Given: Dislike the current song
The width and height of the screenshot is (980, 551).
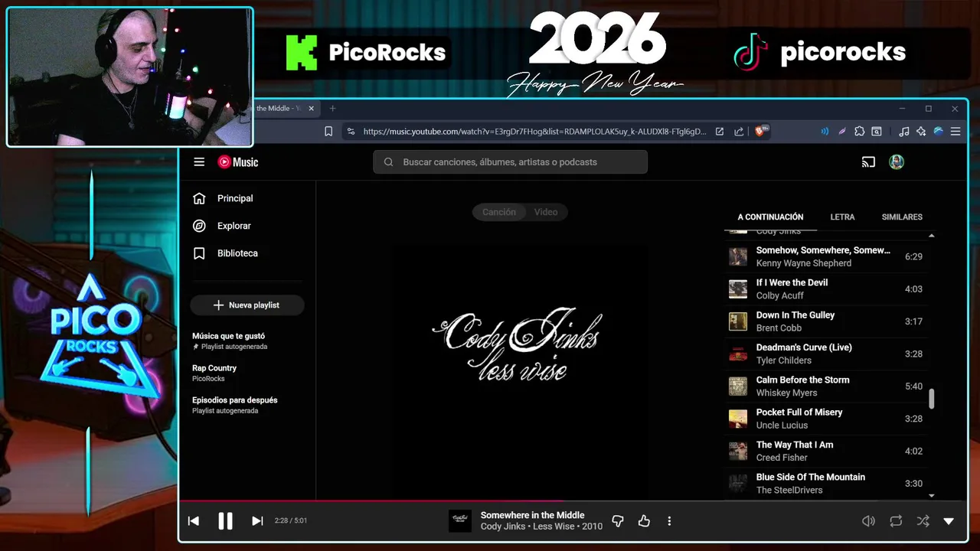Looking at the screenshot, I should (x=618, y=521).
